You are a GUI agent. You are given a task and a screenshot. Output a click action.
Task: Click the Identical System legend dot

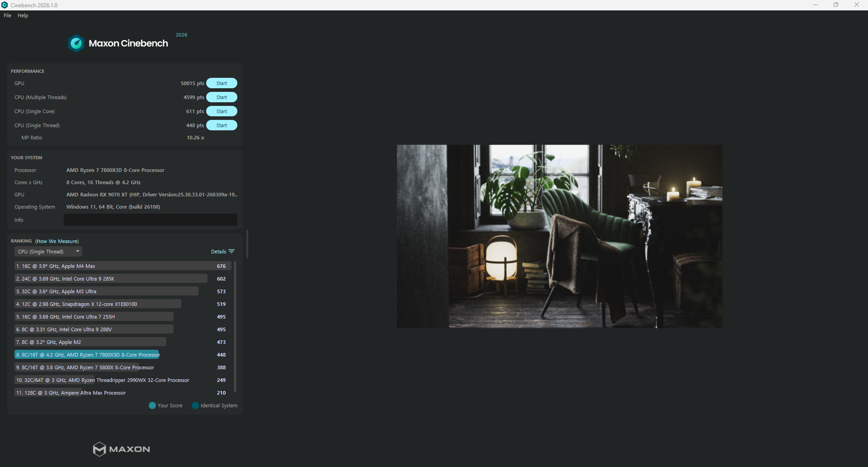pyautogui.click(x=195, y=405)
